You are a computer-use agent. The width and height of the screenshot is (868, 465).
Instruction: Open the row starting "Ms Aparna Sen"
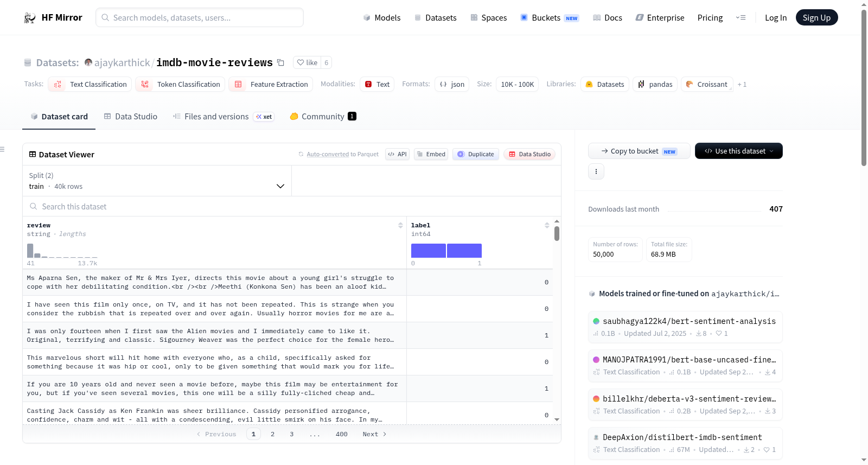tap(288, 282)
